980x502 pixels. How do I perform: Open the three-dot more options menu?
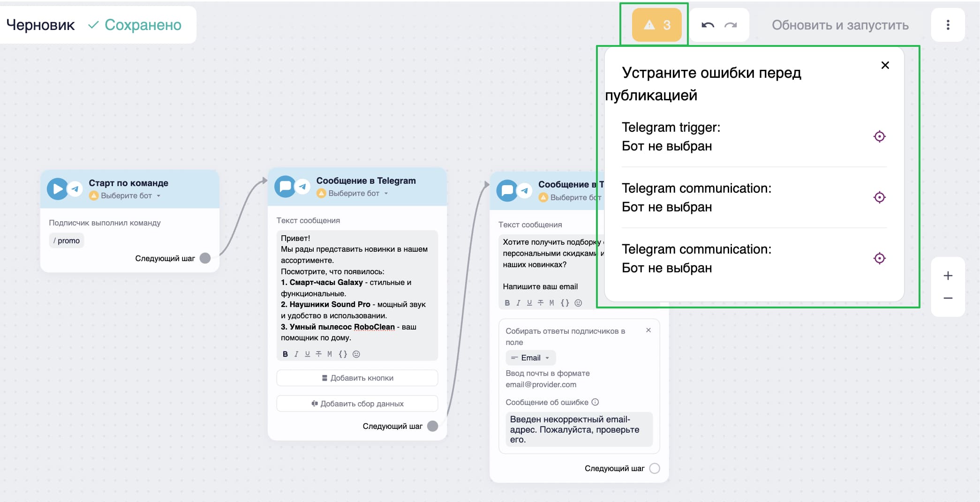(948, 25)
